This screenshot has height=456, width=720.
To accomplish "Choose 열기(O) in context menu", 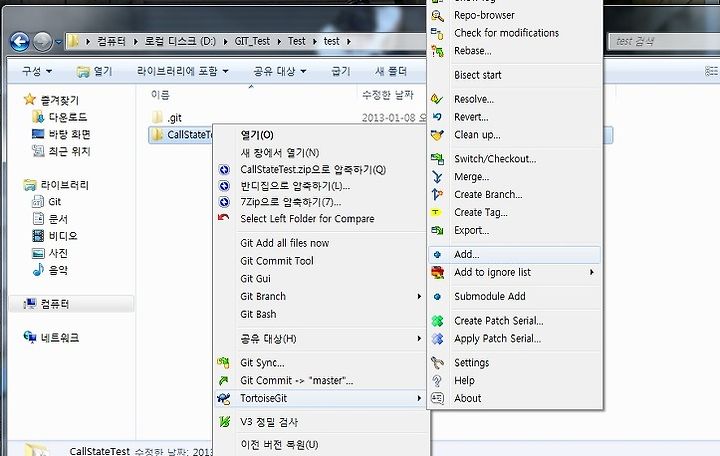I will 257,135.
